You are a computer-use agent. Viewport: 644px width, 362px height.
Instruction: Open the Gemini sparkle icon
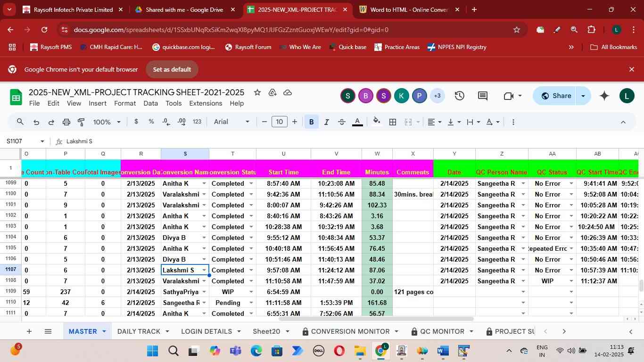[604, 96]
